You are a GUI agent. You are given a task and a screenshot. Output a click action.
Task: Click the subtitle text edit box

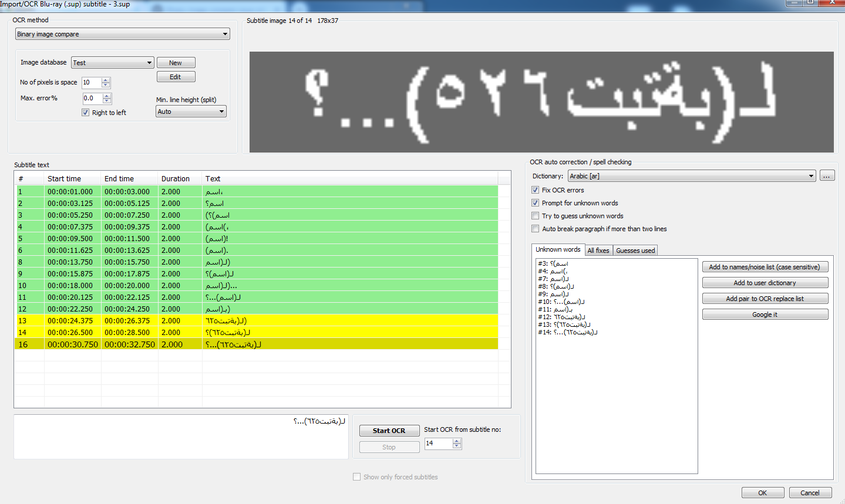click(181, 437)
